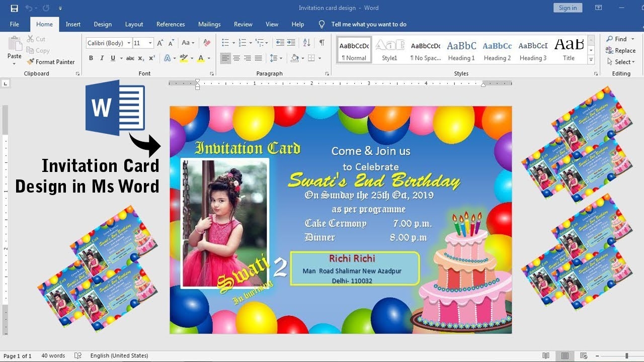This screenshot has height=362, width=644.
Task: Toggle Italic text formatting
Action: pyautogui.click(x=102, y=58)
